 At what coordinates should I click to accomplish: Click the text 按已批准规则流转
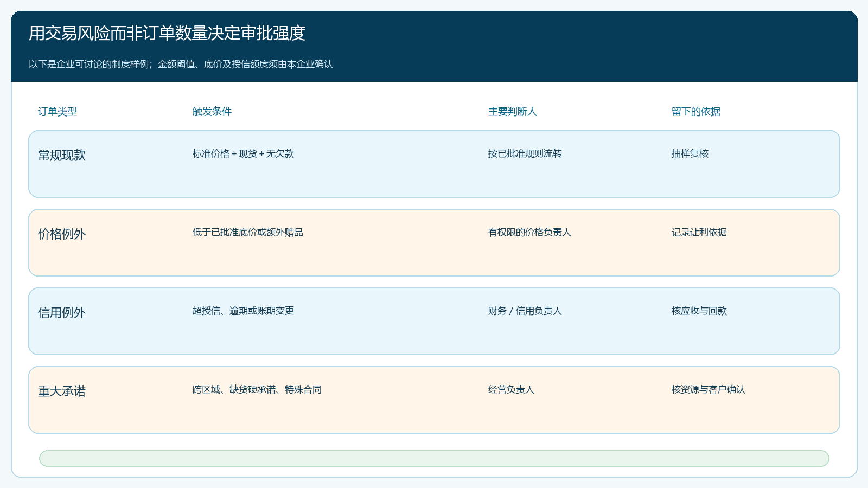[525, 153]
